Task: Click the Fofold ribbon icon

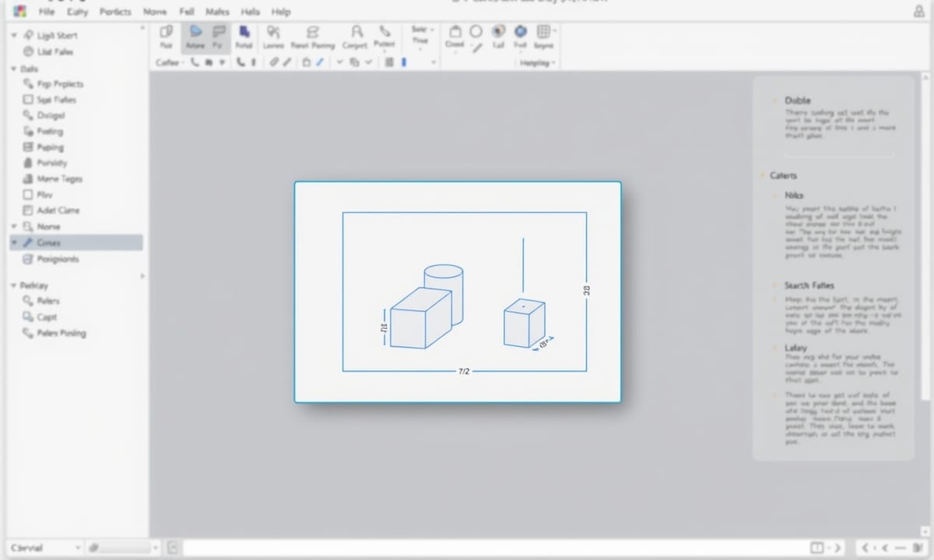Action: click(x=244, y=37)
